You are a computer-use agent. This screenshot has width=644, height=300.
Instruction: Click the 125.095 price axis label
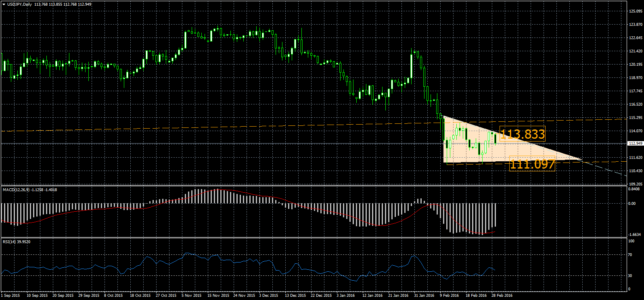point(636,11)
